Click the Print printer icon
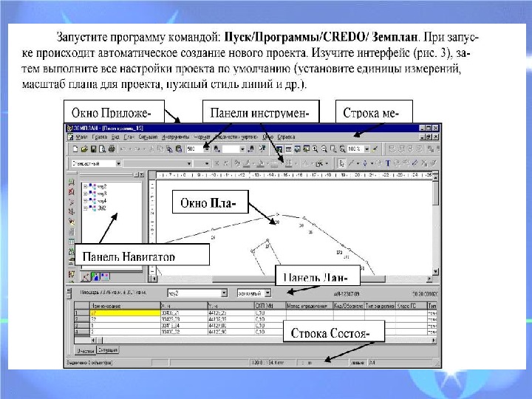 coord(112,149)
